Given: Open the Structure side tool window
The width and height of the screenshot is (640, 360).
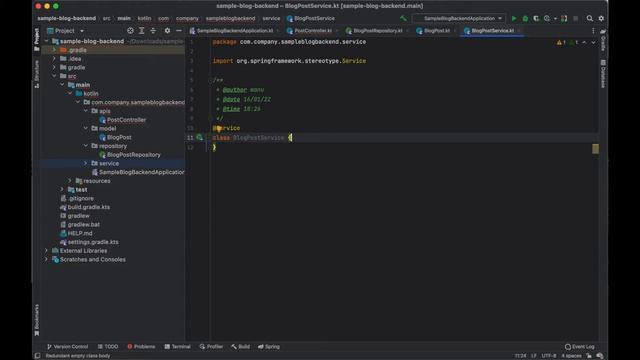Looking at the screenshot, I should [37, 74].
